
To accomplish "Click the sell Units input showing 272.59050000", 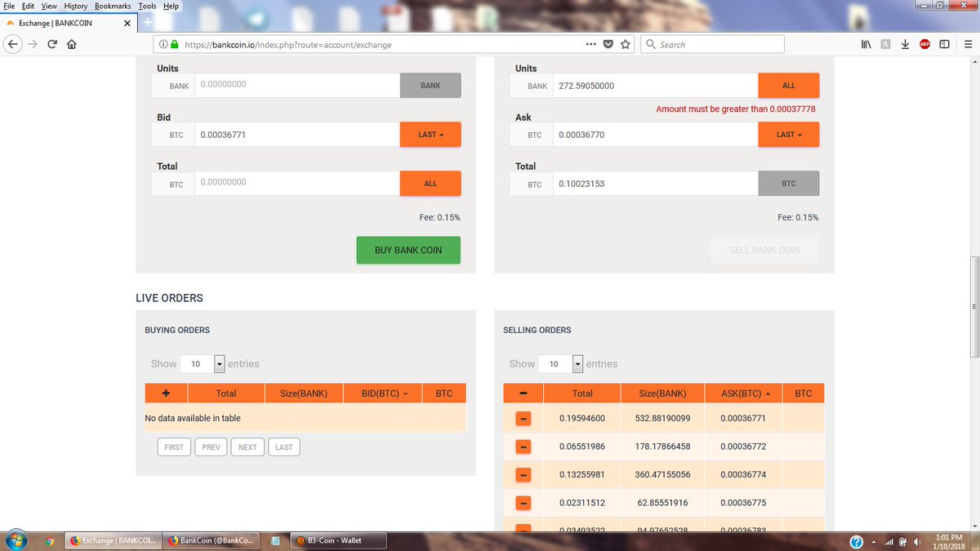I will coord(656,86).
